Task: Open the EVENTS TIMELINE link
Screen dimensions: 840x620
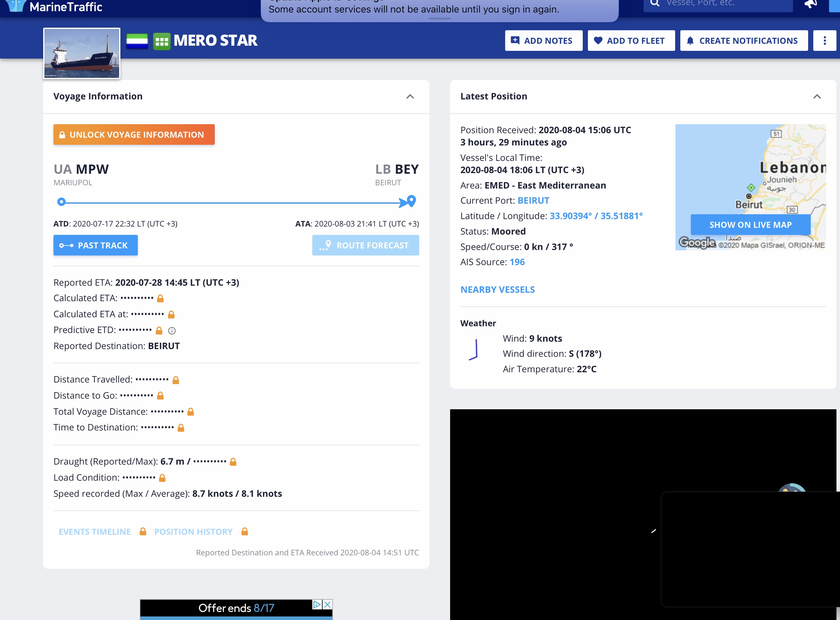Action: coord(95,532)
